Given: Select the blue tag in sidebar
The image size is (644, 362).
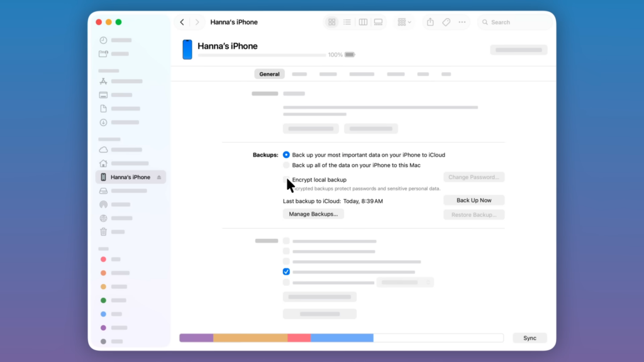Looking at the screenshot, I should tap(104, 314).
